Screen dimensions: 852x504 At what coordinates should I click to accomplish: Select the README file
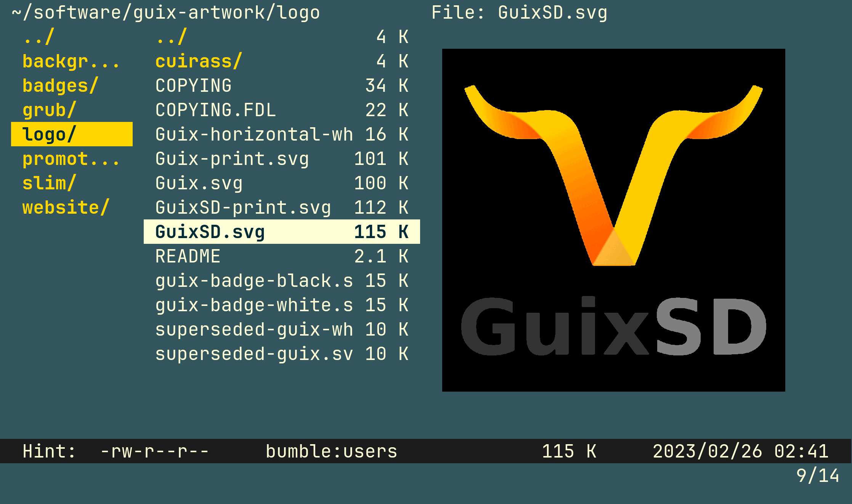coord(188,256)
